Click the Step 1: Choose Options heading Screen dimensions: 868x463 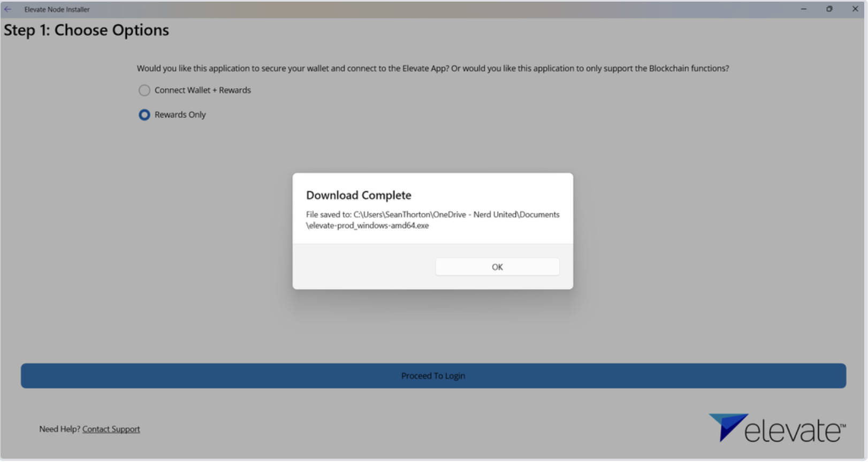click(x=86, y=30)
